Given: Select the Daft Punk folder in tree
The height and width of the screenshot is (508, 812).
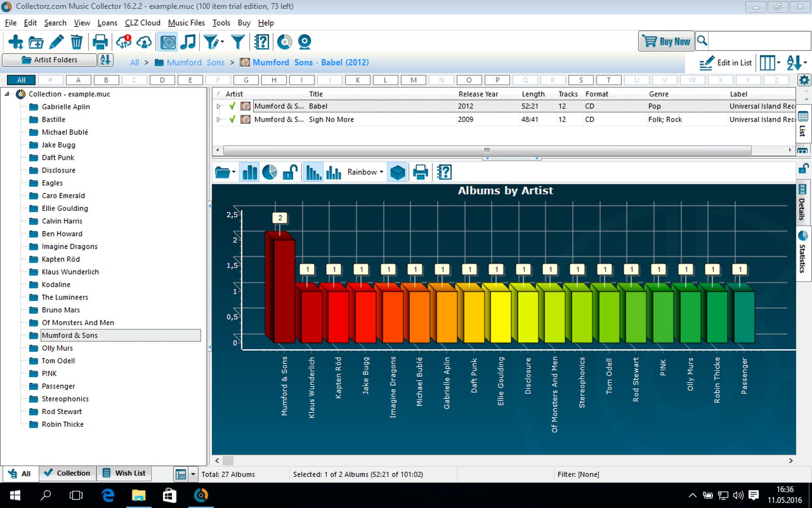Looking at the screenshot, I should pos(58,157).
